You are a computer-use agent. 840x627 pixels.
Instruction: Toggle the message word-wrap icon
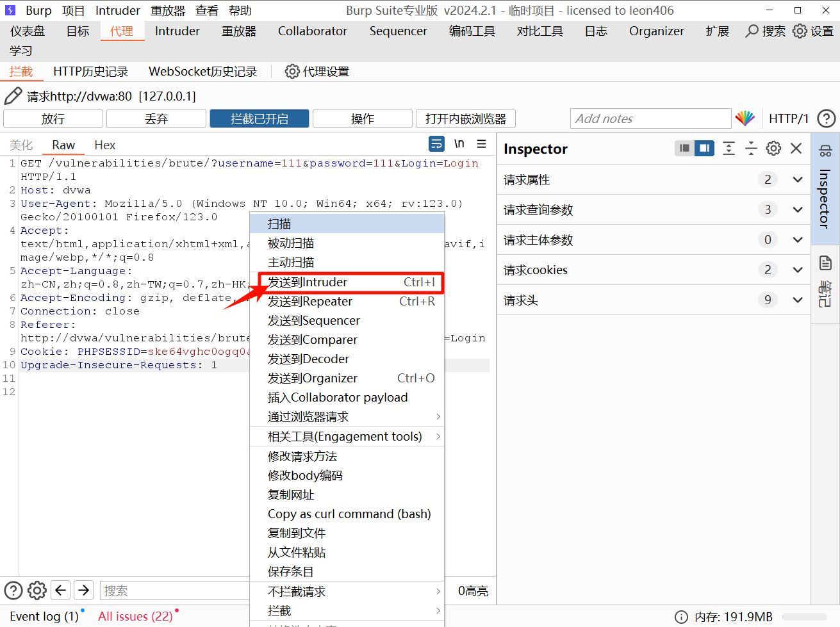tap(436, 144)
